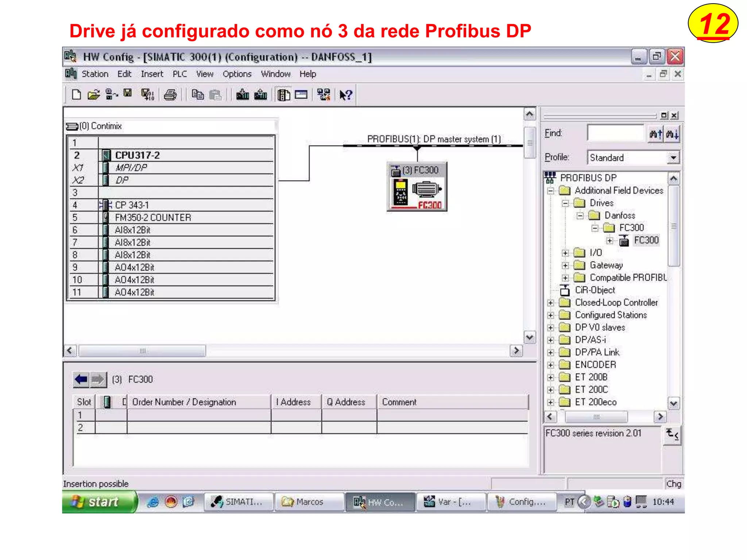This screenshot has height=560, width=747.
Task: Collapse the Additional Field Devices folder
Action: pyautogui.click(x=551, y=191)
